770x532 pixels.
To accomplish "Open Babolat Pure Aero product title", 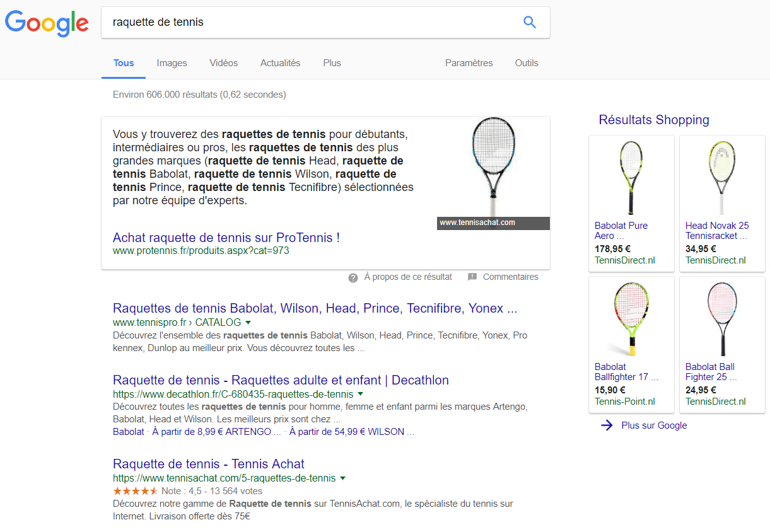I will click(x=621, y=231).
